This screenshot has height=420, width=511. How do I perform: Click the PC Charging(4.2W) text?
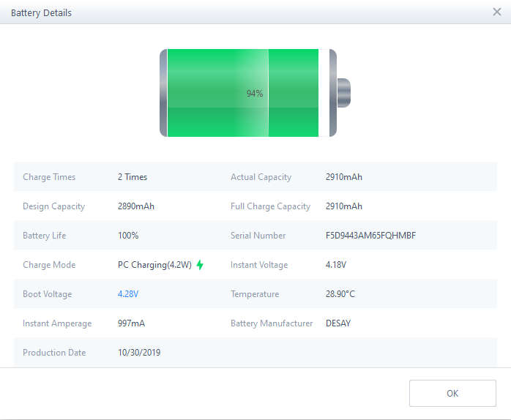pyautogui.click(x=154, y=265)
